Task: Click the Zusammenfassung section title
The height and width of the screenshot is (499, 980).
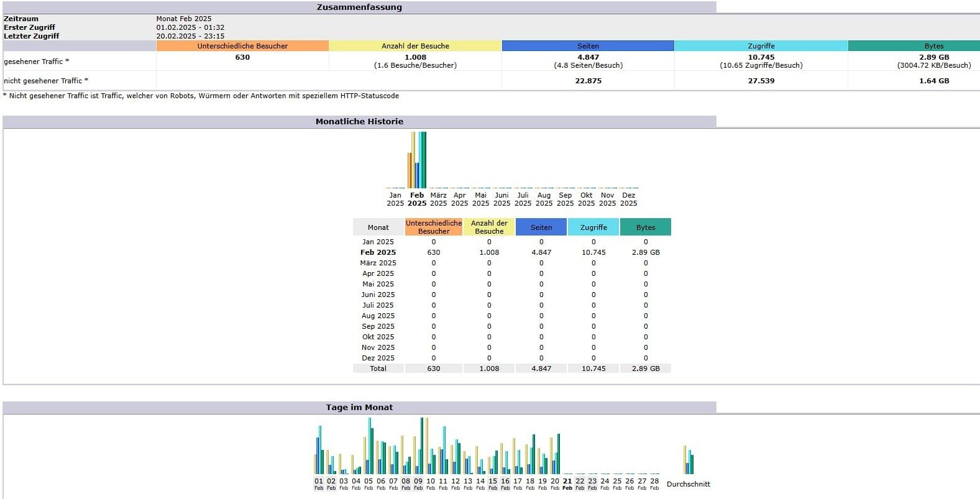Action: pyautogui.click(x=359, y=7)
